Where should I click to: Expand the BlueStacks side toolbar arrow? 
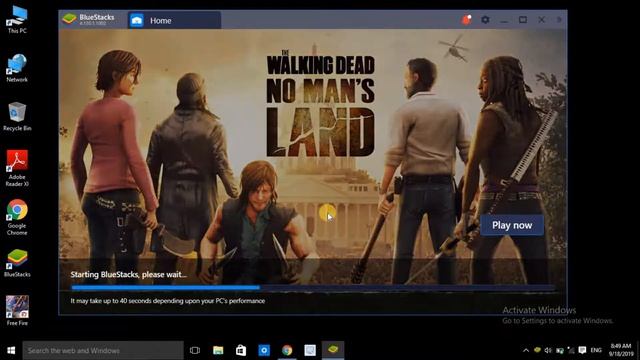coord(559,20)
